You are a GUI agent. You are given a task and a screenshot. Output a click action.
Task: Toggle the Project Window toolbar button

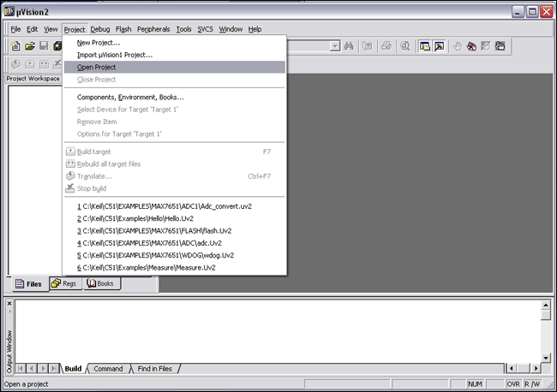coord(424,45)
